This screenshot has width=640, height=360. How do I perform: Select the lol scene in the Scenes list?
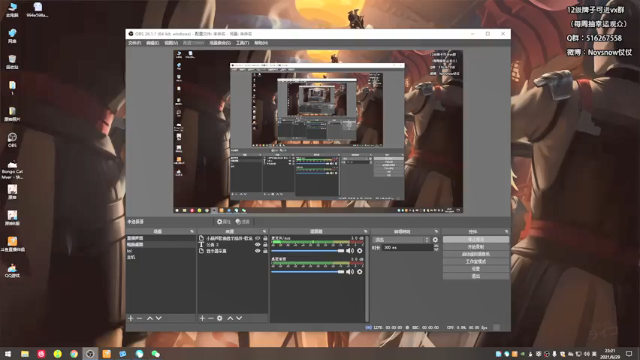click(x=161, y=251)
